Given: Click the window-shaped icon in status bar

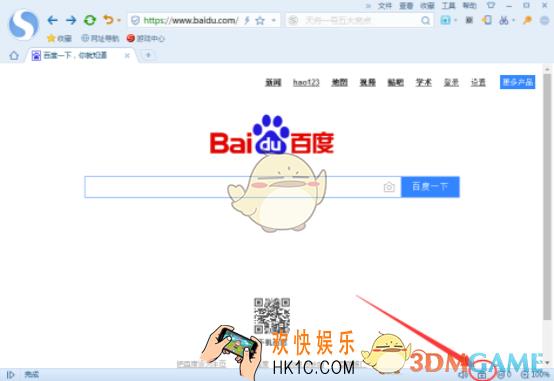Looking at the screenshot, I should click(x=482, y=375).
